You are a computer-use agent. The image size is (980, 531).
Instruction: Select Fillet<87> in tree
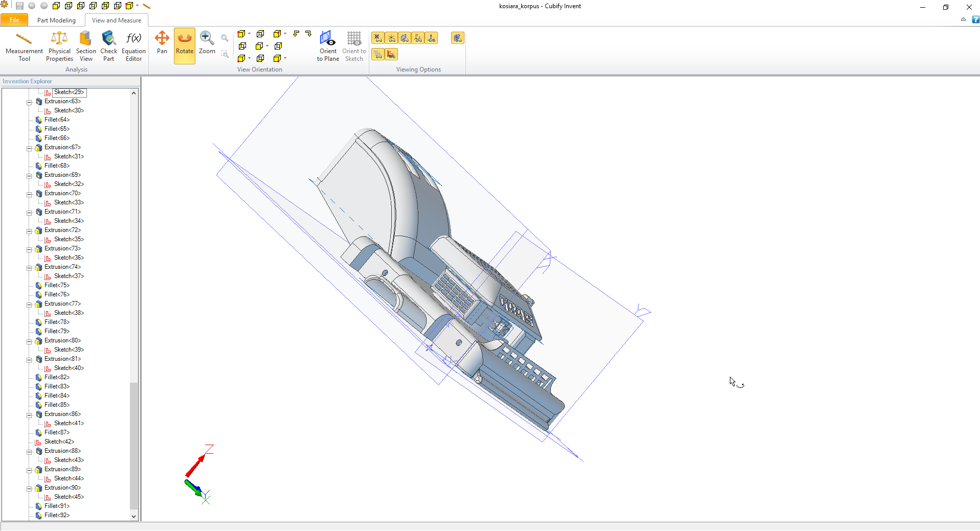57,432
